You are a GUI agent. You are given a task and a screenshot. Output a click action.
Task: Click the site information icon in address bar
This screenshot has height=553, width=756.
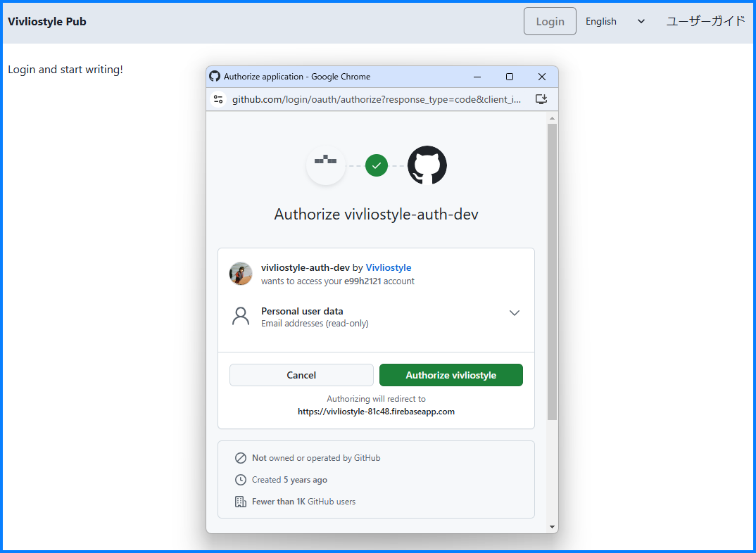(x=218, y=99)
